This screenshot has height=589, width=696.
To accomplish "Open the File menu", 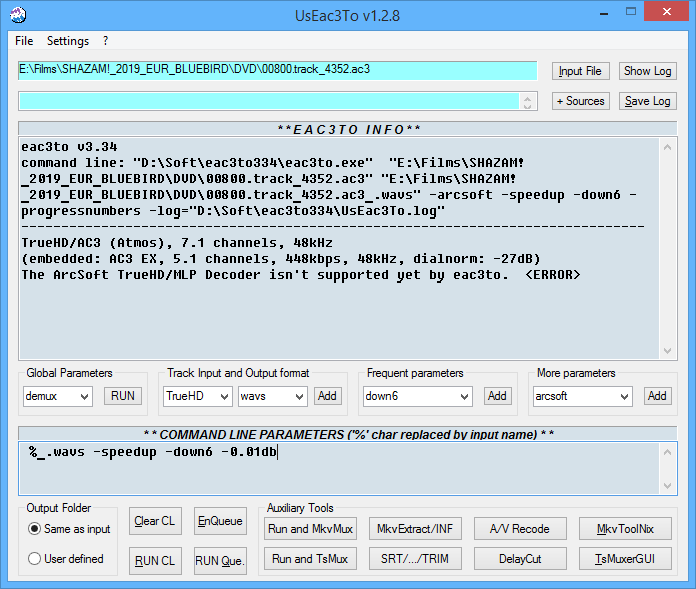I will (x=24, y=41).
